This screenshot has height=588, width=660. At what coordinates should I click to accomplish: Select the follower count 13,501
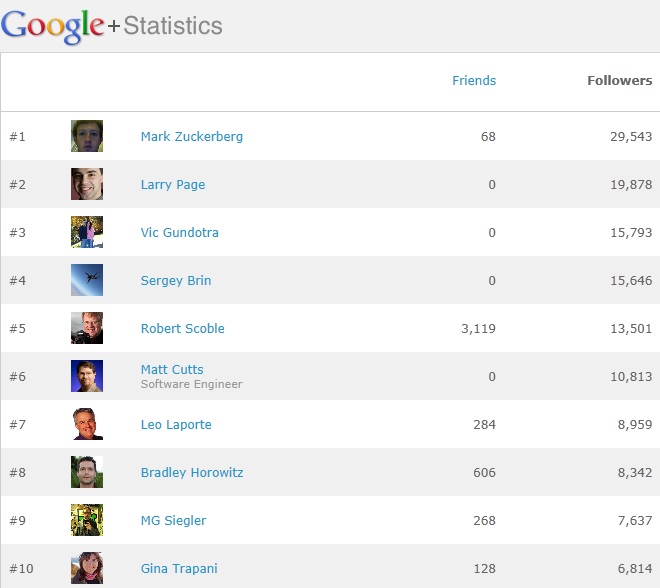tap(631, 329)
